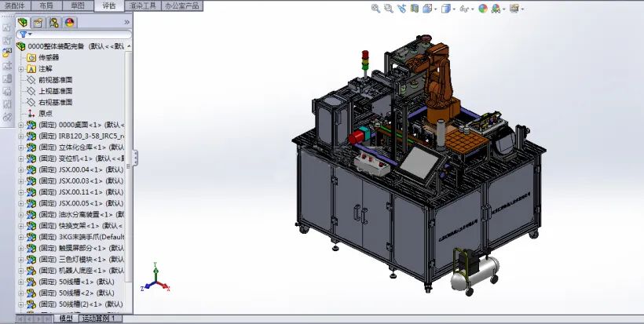Click the Edit Appearance color ball icon
The image size is (644, 324).
[x=483, y=9]
